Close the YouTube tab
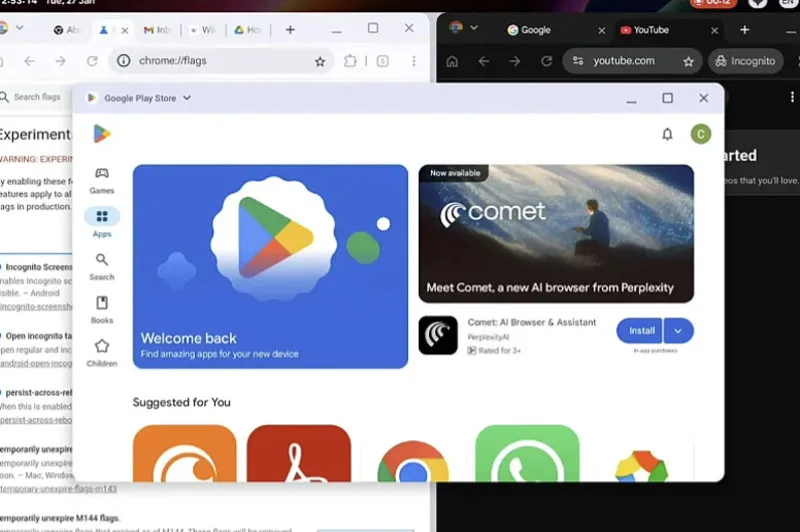 pos(714,31)
